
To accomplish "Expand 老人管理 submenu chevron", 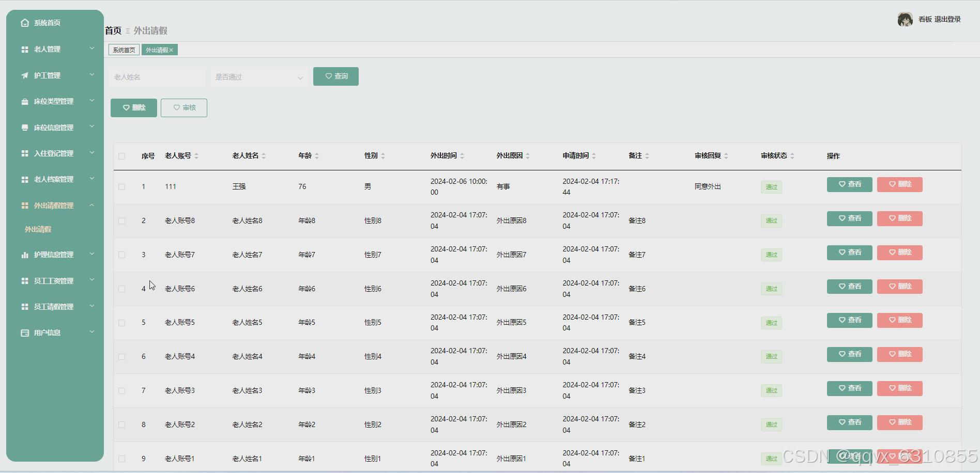I will coord(92,49).
